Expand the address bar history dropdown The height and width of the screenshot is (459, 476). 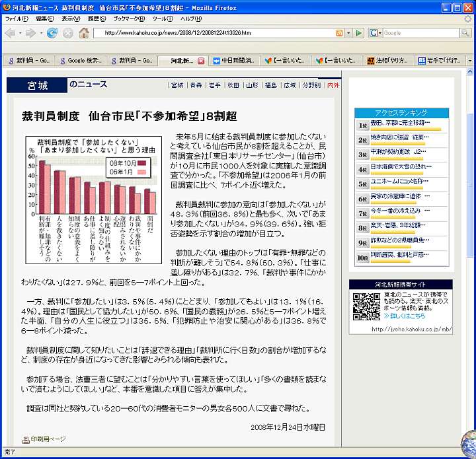348,32
